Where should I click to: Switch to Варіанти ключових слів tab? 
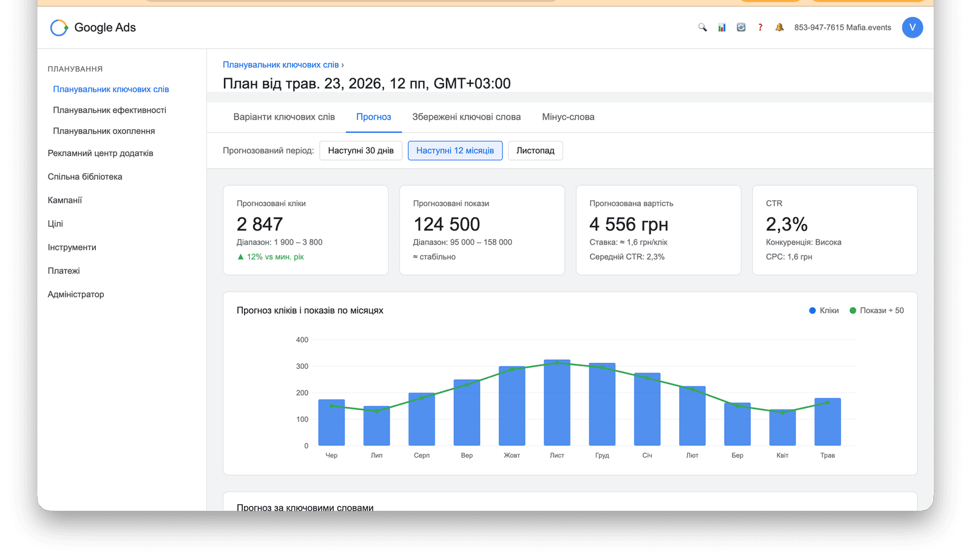[284, 117]
